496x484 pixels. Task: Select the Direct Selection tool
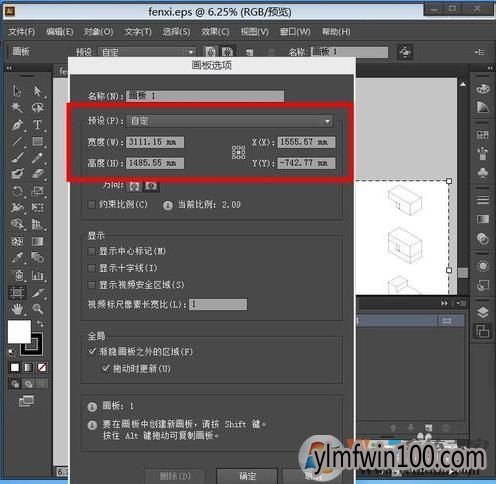click(37, 91)
